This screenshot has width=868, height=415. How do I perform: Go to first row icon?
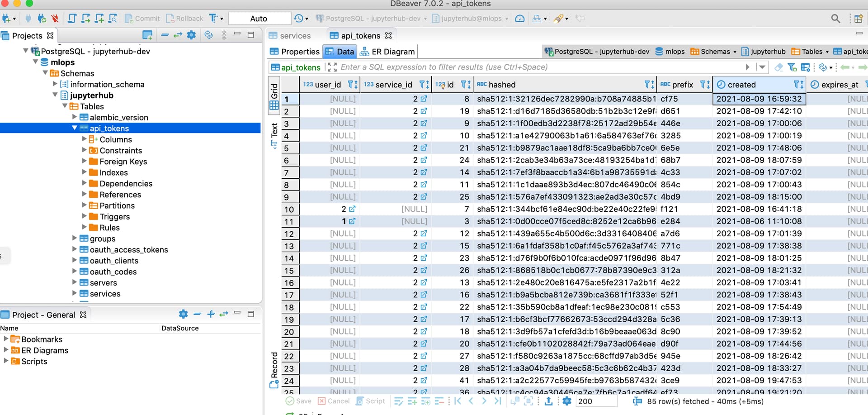(458, 401)
